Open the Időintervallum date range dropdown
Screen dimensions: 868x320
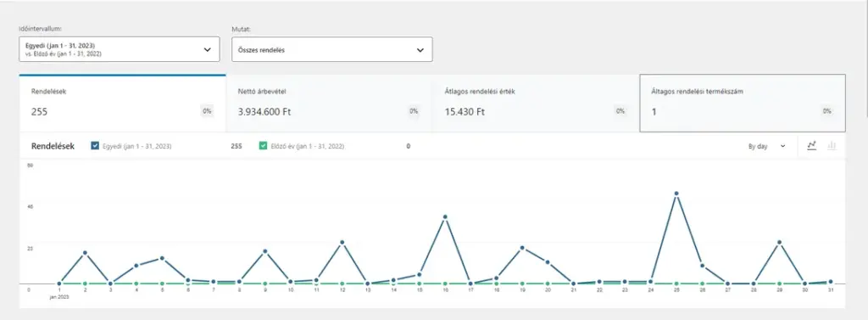click(x=119, y=49)
